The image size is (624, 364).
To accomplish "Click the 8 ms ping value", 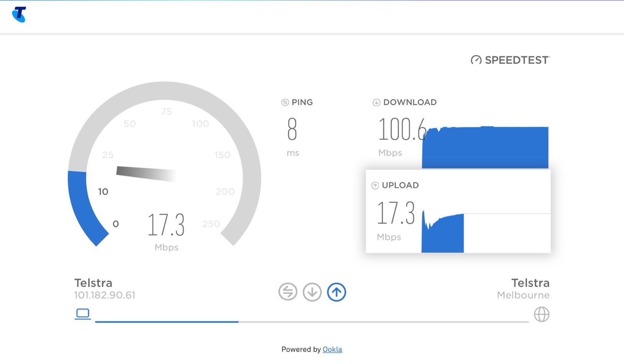I will (x=292, y=129).
